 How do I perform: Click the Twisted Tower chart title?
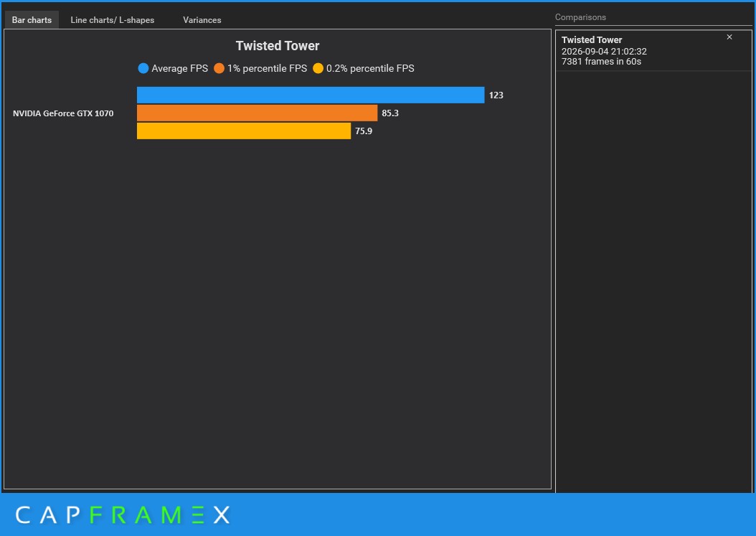tap(278, 46)
